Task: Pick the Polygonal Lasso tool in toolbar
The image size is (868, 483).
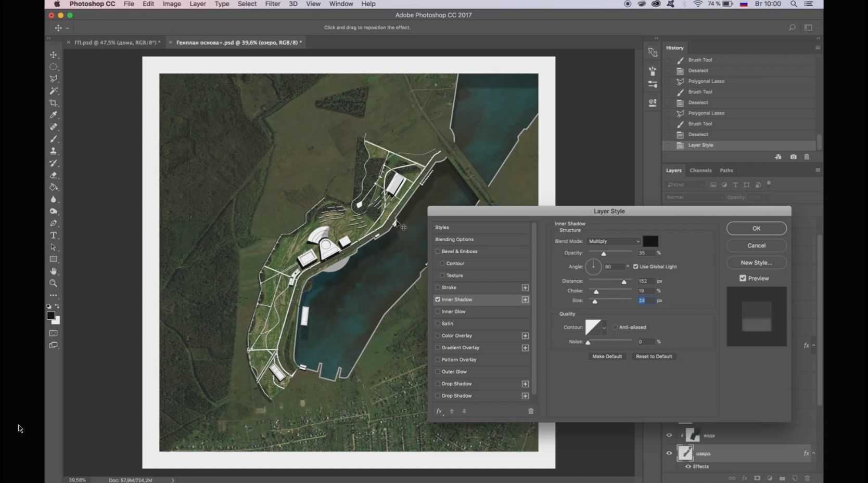Action: pyautogui.click(x=54, y=79)
